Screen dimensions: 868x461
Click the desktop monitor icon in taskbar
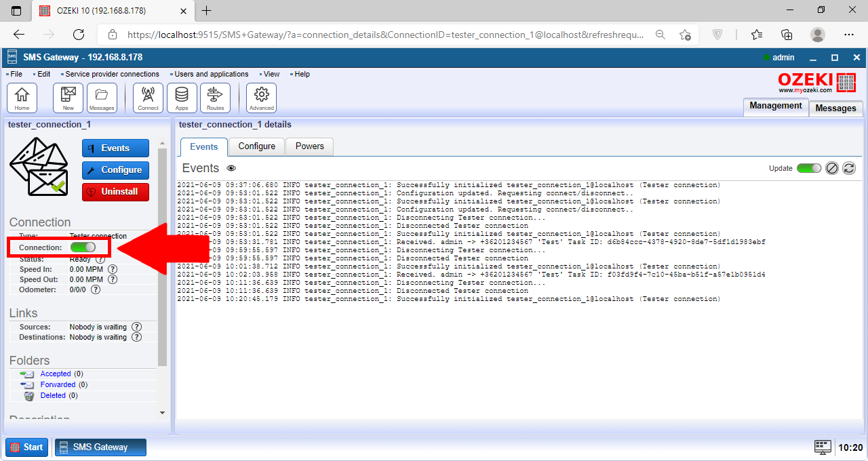coord(823,447)
